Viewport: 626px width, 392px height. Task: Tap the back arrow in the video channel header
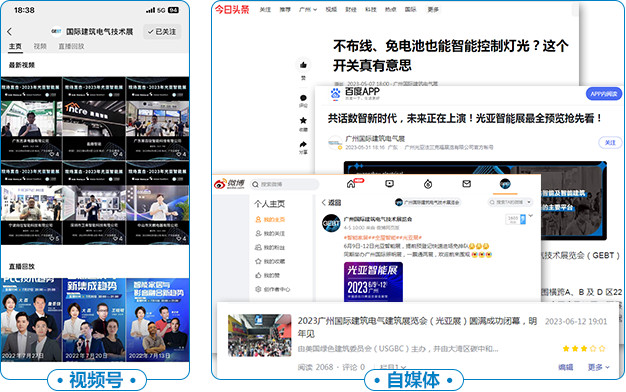[x=10, y=32]
